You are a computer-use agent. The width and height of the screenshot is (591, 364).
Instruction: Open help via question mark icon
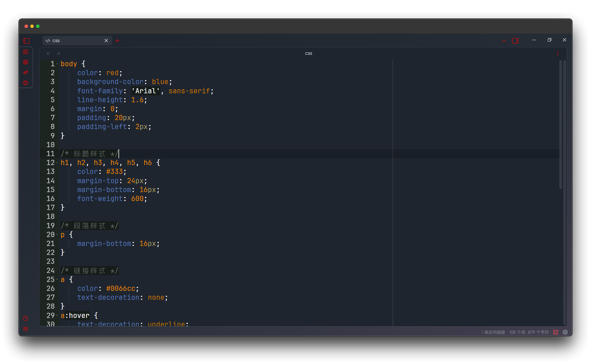click(26, 318)
